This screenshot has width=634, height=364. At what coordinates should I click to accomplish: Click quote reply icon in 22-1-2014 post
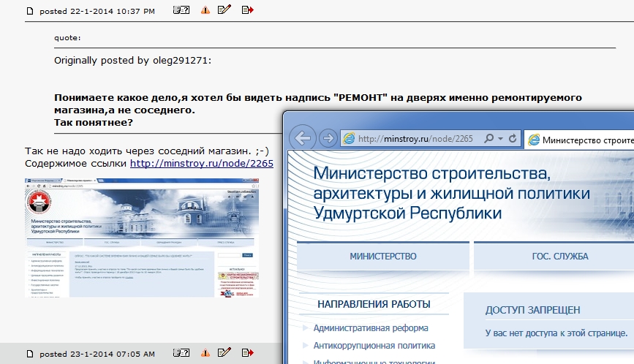coord(247,10)
